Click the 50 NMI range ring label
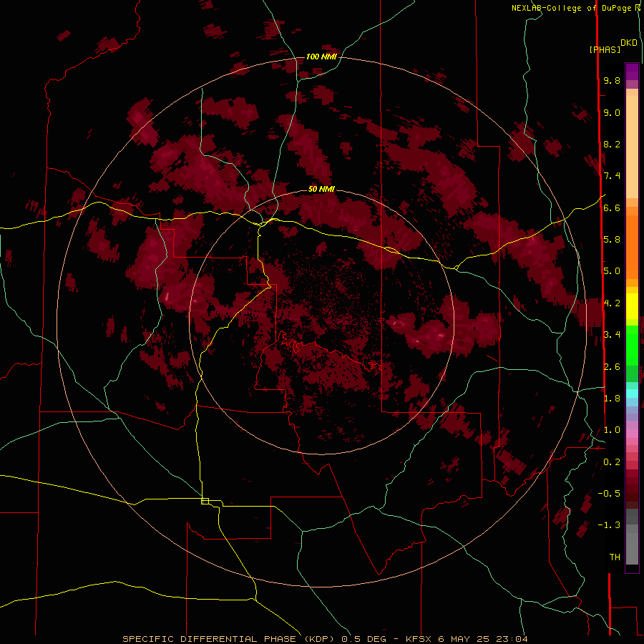644x644 pixels. coord(321,189)
